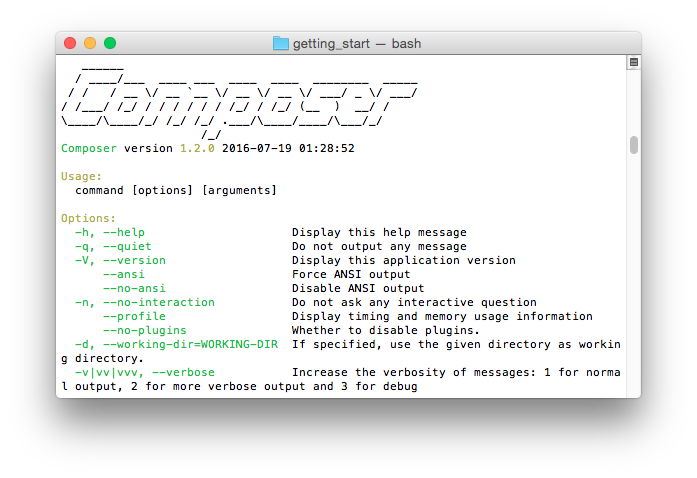Click the vertical scrollbar thumb

coord(634,145)
